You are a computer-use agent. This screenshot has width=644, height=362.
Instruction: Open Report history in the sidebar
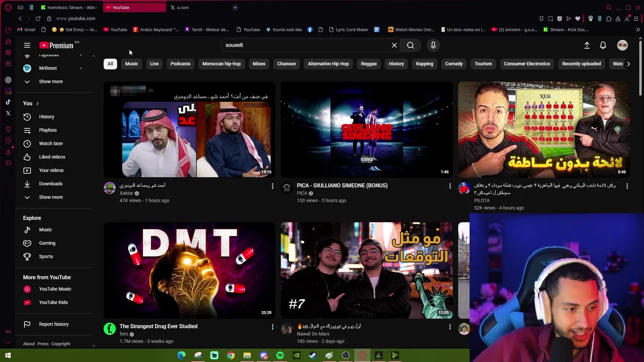pos(54,324)
